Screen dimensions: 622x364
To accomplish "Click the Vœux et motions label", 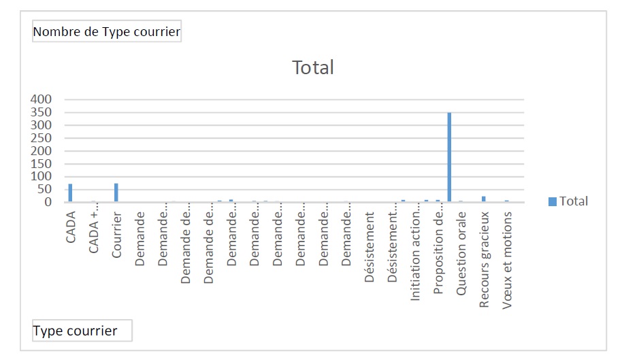I will pos(507,260).
